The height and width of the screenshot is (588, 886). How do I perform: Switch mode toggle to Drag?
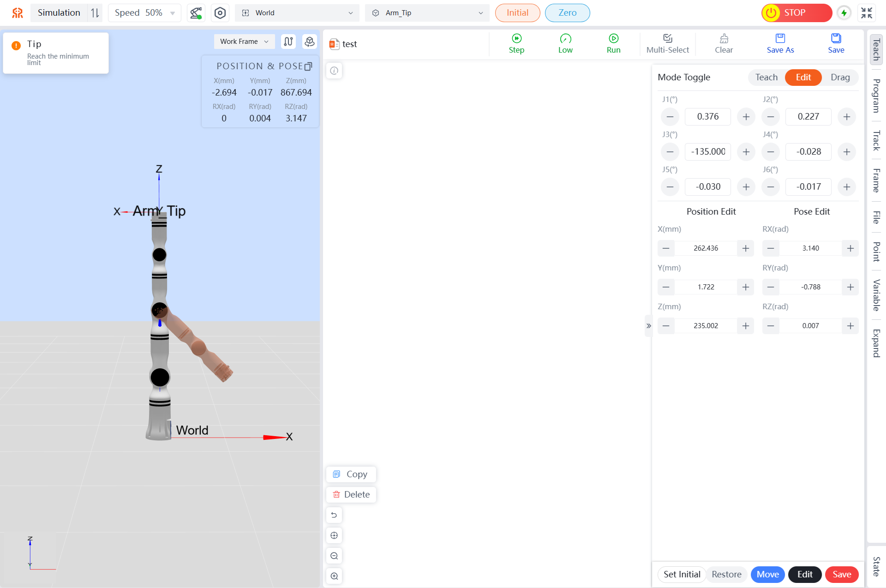pyautogui.click(x=840, y=78)
